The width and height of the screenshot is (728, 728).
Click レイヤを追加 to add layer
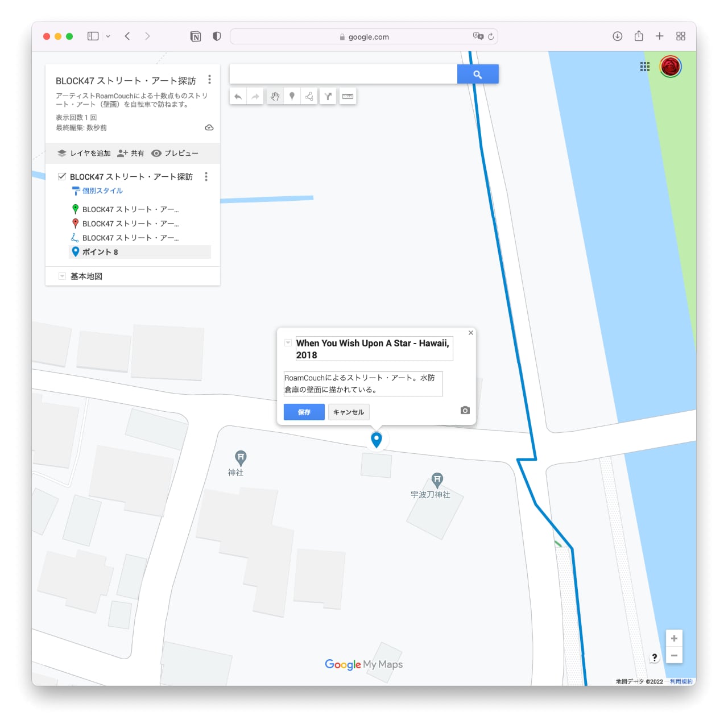(x=84, y=154)
